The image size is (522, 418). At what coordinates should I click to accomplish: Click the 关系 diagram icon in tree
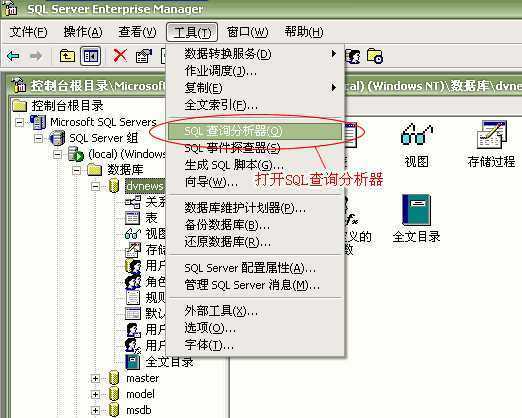pyautogui.click(x=132, y=202)
